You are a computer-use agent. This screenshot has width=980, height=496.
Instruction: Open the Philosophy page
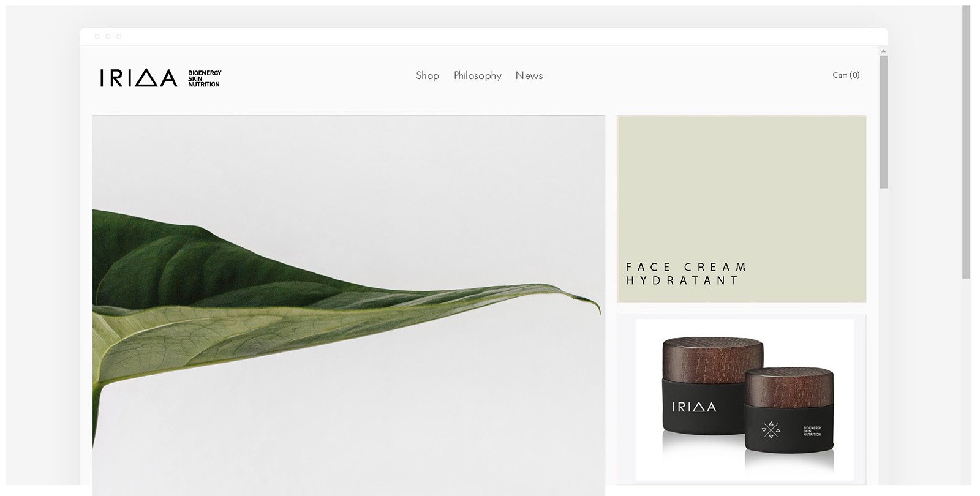(x=478, y=75)
